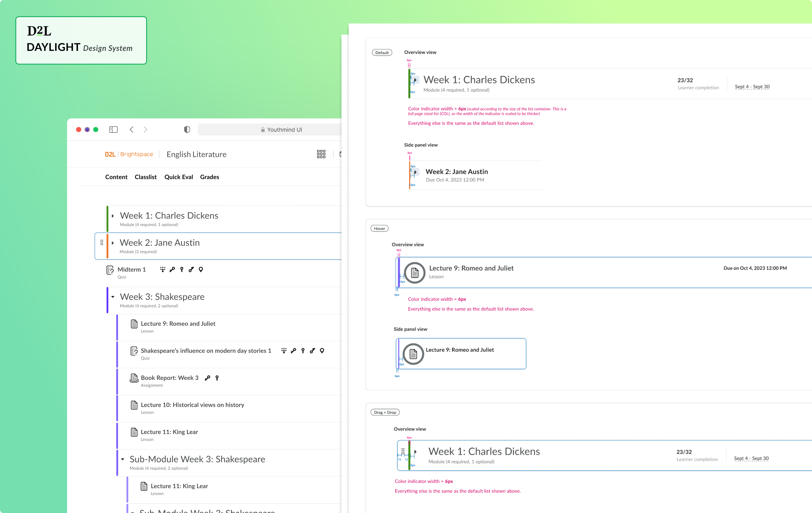This screenshot has height=513, width=812.
Task: Select the location pin icon on Shakespeare's influence quiz
Action: click(322, 351)
